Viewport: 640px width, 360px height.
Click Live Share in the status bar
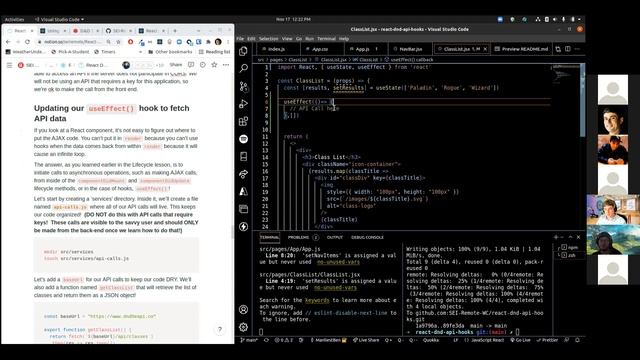366,340
